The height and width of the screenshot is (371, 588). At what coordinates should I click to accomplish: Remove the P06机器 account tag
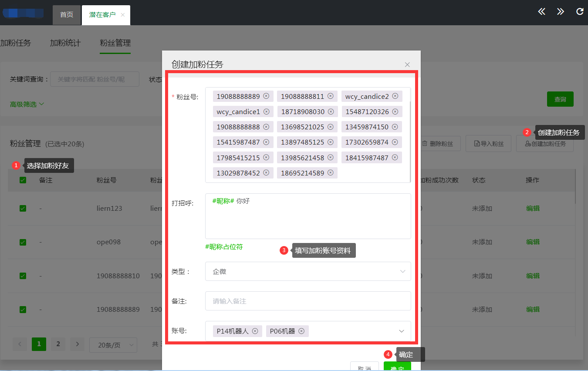(x=301, y=331)
